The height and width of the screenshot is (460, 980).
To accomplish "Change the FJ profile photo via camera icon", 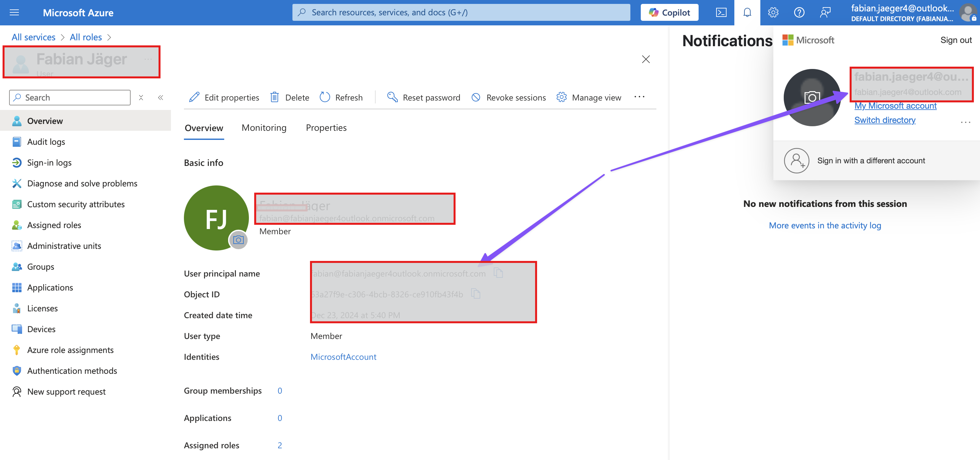I will pos(238,240).
